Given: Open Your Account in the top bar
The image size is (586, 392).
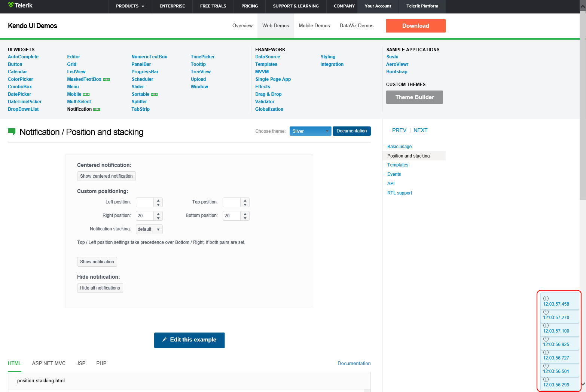Looking at the screenshot, I should pyautogui.click(x=378, y=6).
